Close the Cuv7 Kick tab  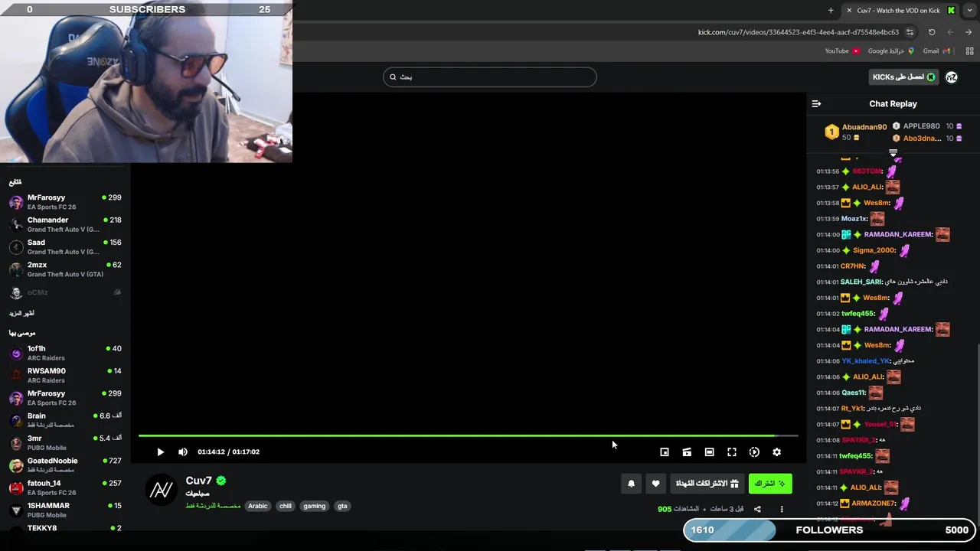tap(848, 10)
